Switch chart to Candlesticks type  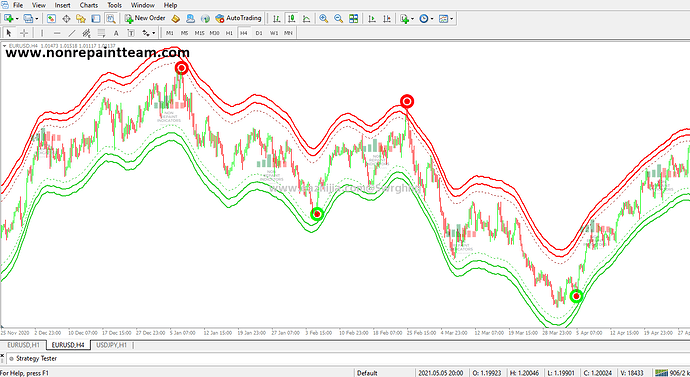tap(291, 18)
